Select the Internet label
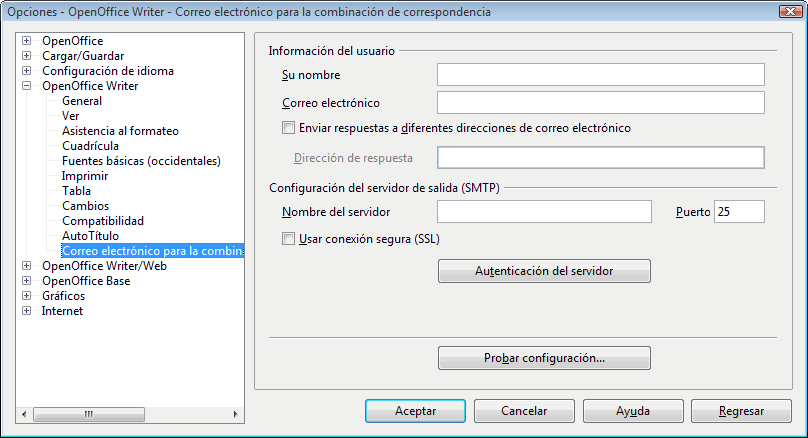Viewport: 808px width, 438px height. tap(62, 311)
